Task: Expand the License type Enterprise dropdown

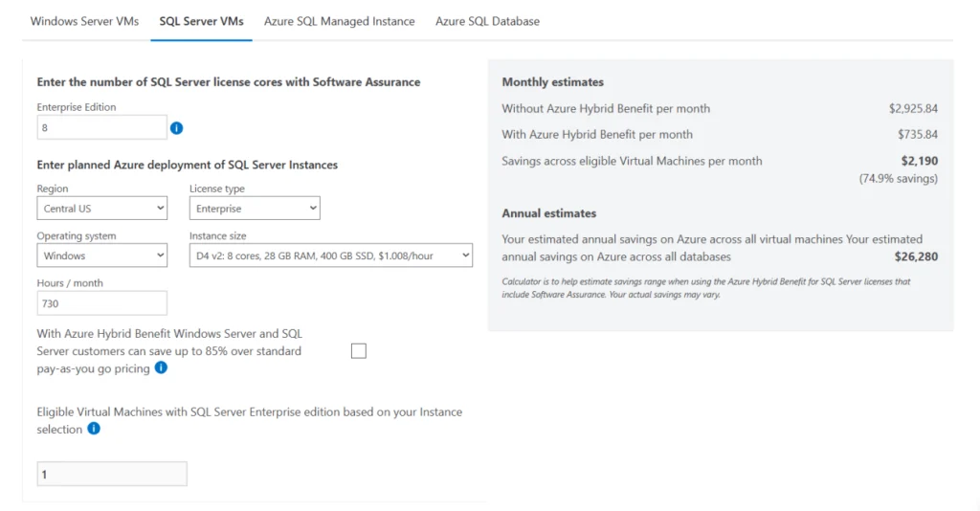Action: point(255,208)
